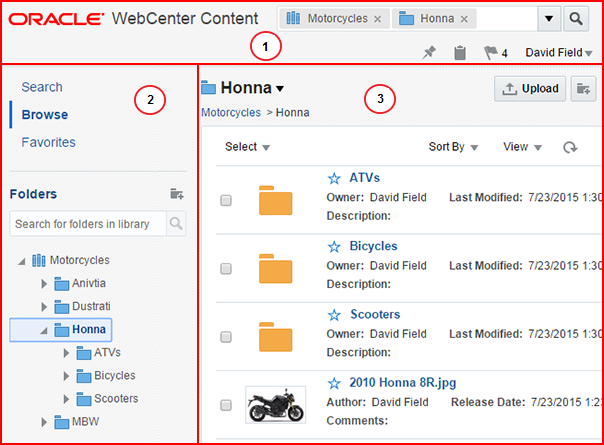Screen dimensions: 604x445
Task: Tick the Bicycles folder checkbox
Action: [226, 268]
